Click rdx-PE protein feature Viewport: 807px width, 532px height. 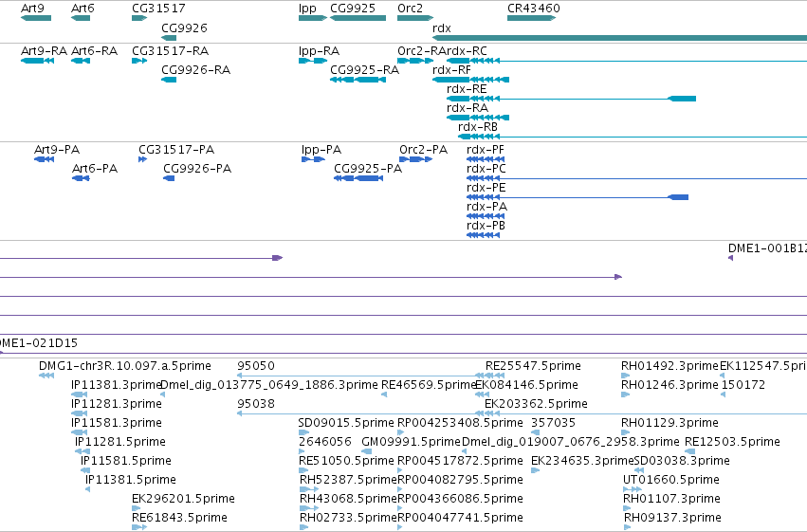(x=578, y=197)
